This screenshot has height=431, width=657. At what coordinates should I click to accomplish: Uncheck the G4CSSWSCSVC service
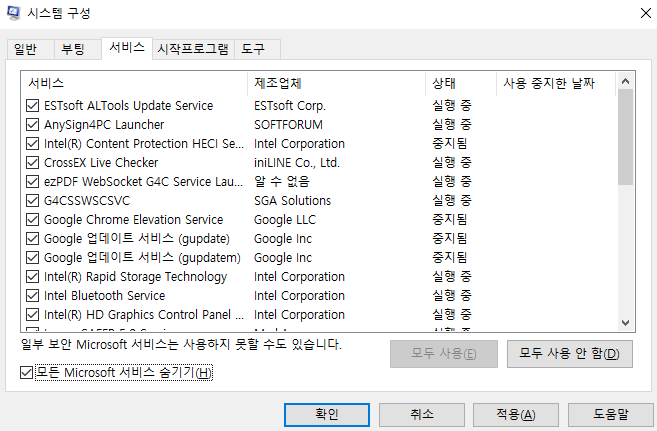[x=33, y=201]
